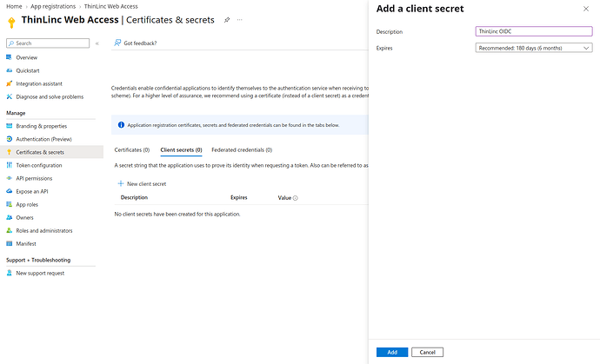Open Expose an API in the sidebar
This screenshot has width=600, height=364.
tap(32, 191)
